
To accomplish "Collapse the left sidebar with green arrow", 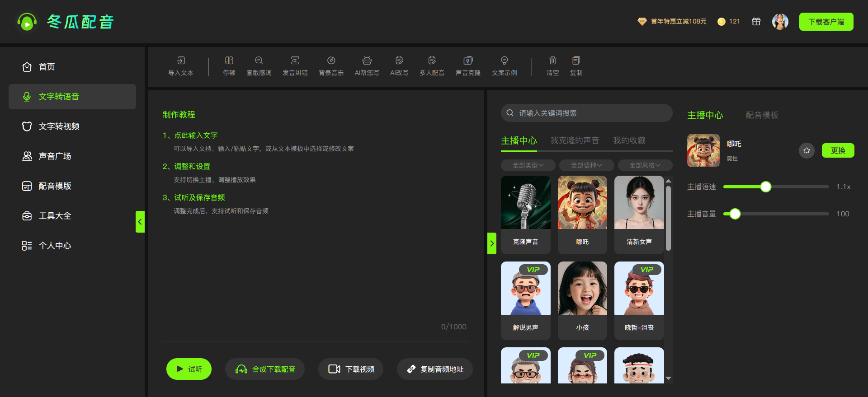I will click(x=140, y=222).
